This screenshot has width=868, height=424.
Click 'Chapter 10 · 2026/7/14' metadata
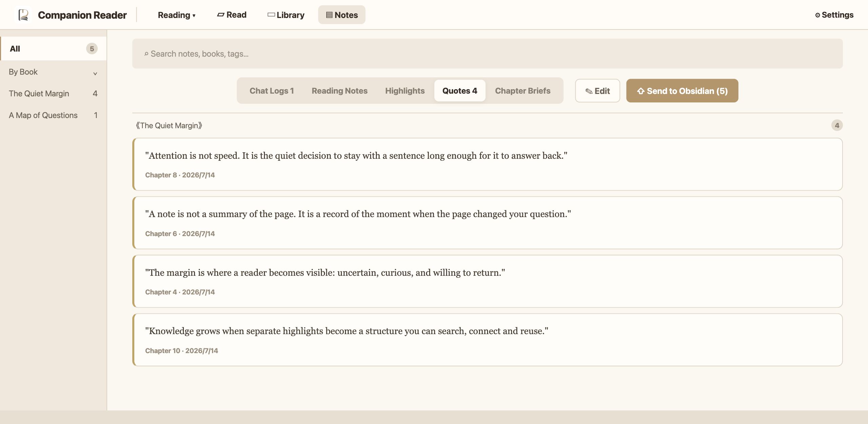(181, 351)
